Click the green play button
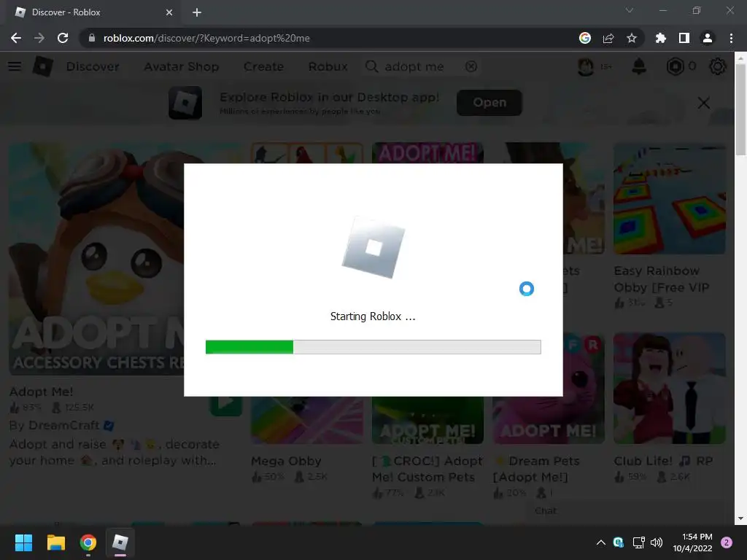 coord(226,404)
